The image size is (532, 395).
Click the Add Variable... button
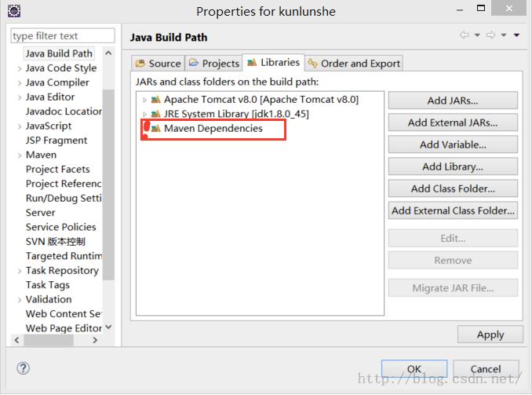[x=453, y=144]
